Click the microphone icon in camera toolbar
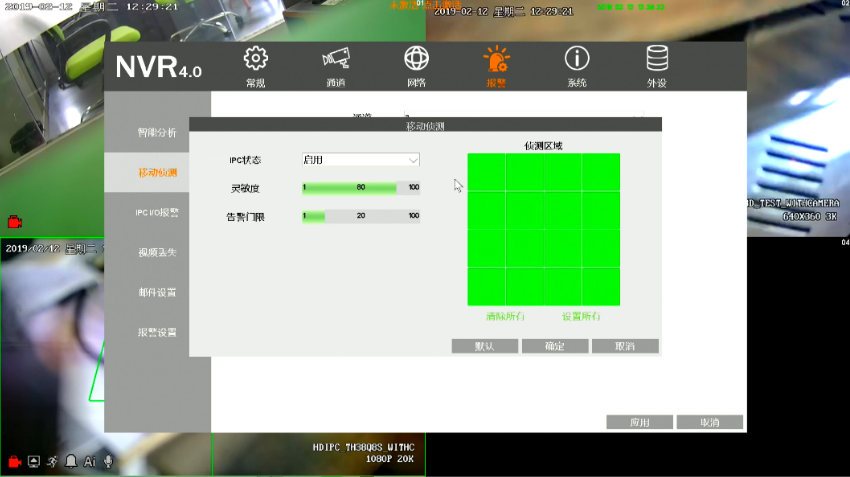This screenshot has height=477, width=850. 108,461
